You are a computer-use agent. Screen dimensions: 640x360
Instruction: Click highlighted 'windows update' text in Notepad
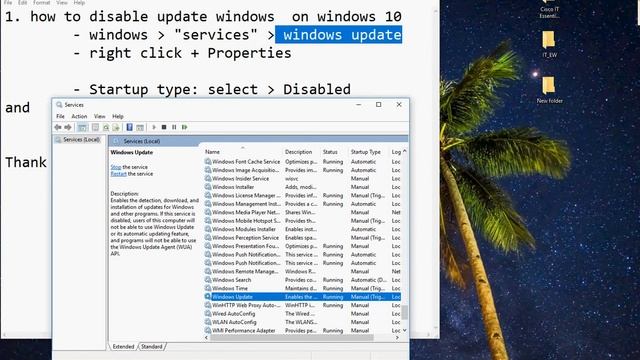coord(339,35)
